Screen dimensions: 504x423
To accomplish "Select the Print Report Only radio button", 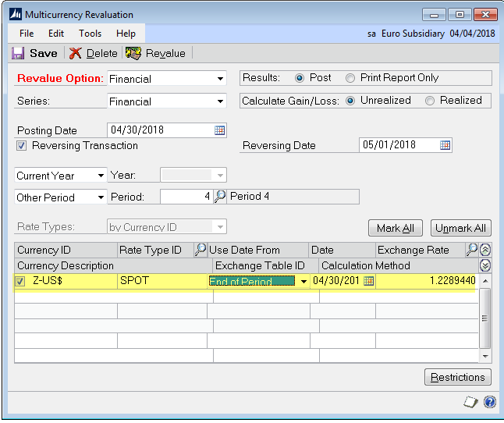I will 350,78.
